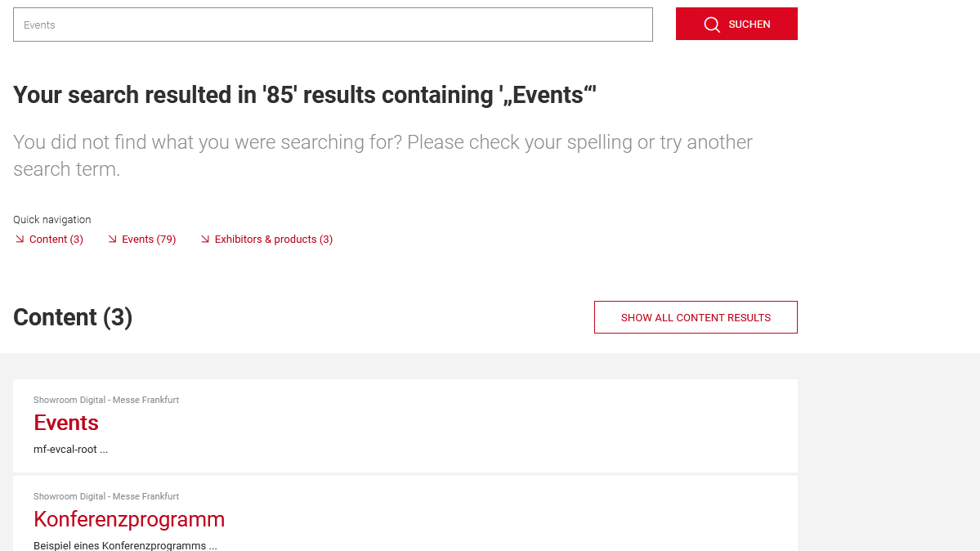This screenshot has width=980, height=551.
Task: Open the 'Konferenzprogramm' search result
Action: tap(129, 519)
